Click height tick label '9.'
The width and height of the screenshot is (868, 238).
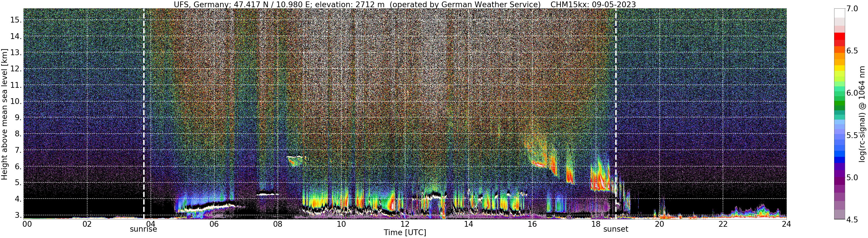tap(18, 118)
